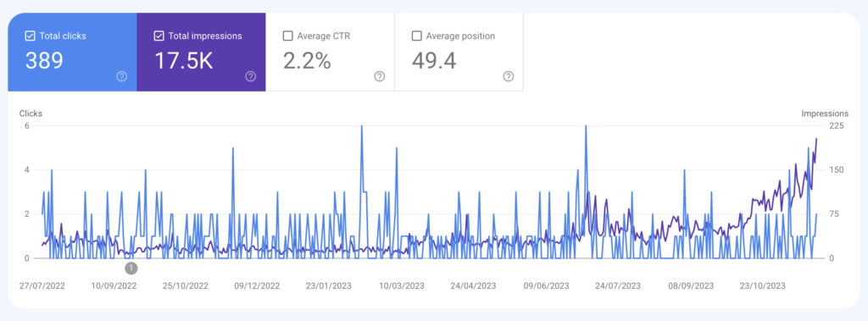Click the 75 impressions axis value

[834, 214]
